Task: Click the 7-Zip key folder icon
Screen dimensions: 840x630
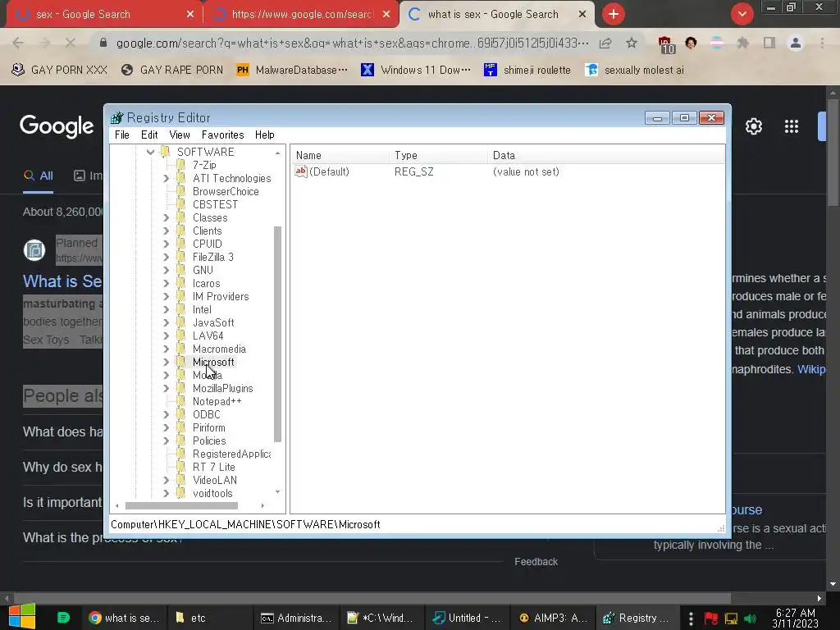Action: tap(181, 164)
